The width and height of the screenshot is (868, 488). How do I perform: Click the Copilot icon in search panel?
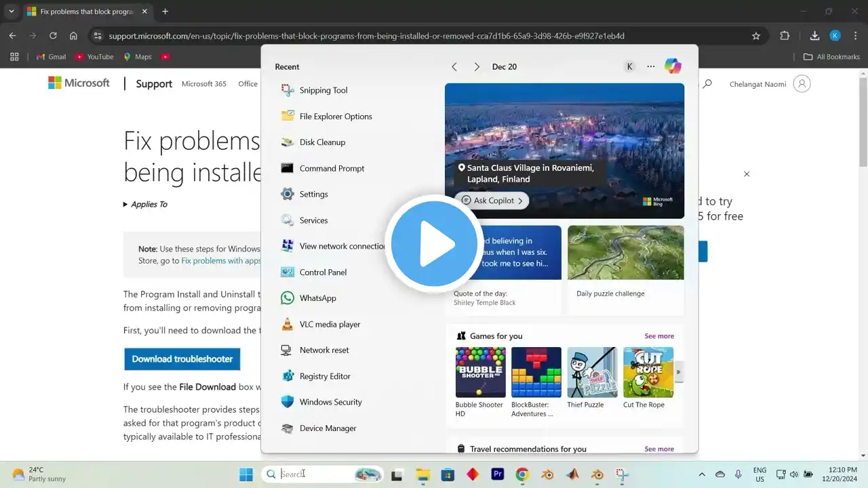point(673,66)
